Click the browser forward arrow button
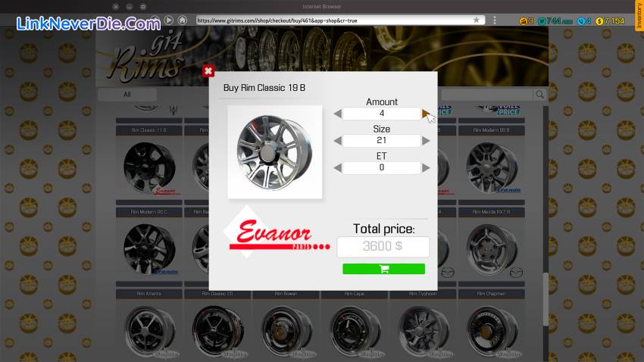Image resolution: width=644 pixels, height=362 pixels. pos(169,20)
